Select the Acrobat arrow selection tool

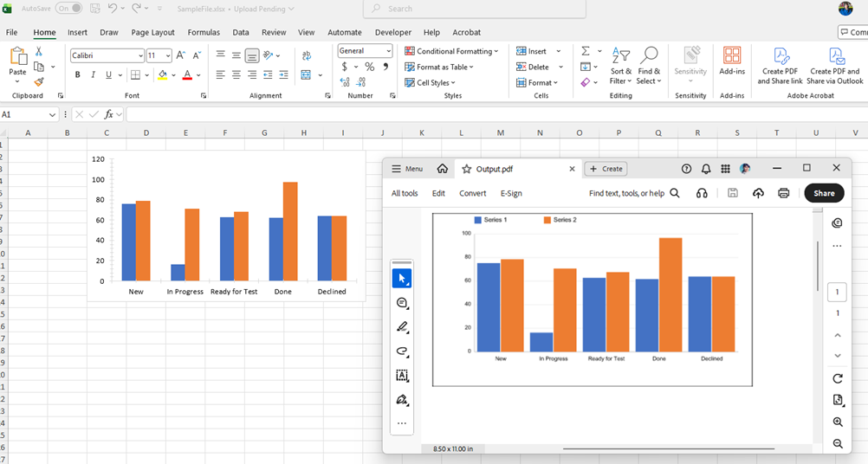point(402,279)
